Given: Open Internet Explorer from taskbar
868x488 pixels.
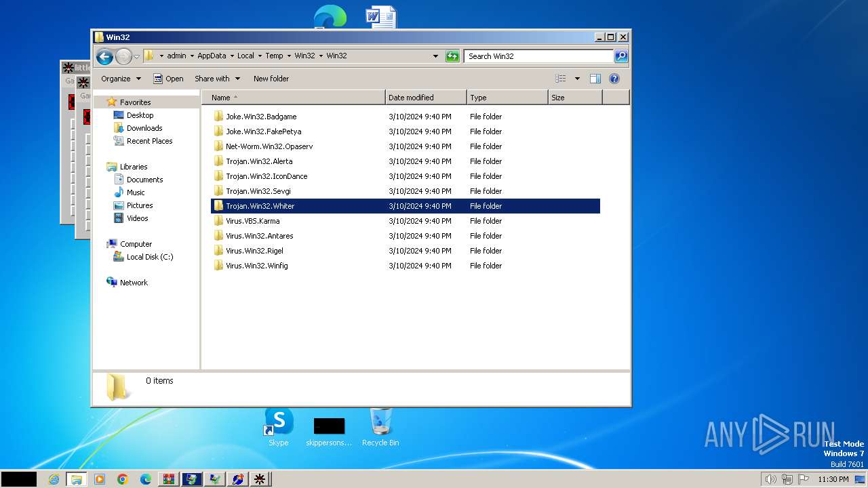Looking at the screenshot, I should 54,479.
